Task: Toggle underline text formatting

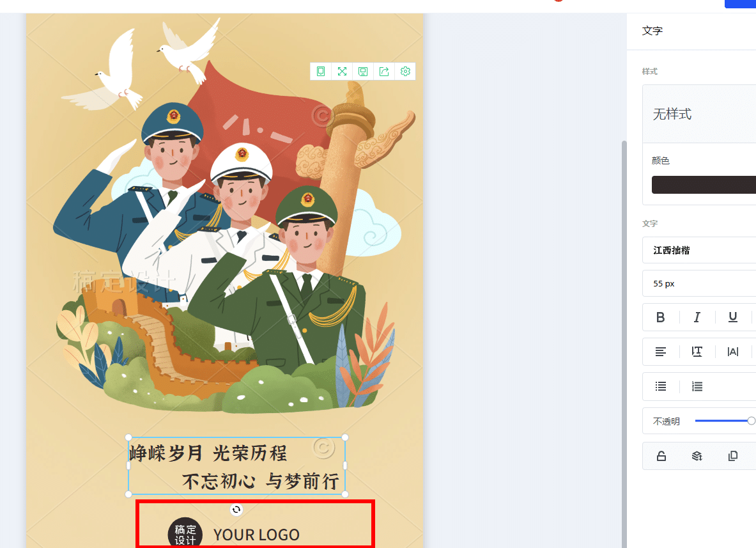Action: click(x=733, y=317)
